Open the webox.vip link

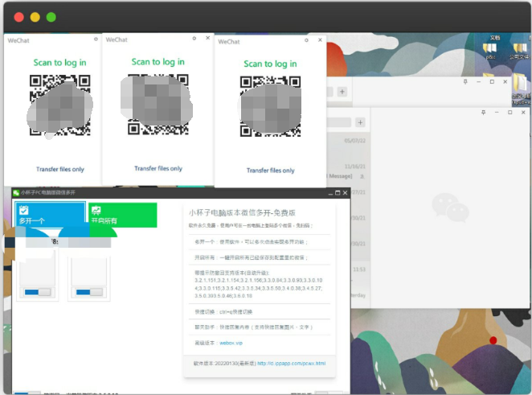[x=231, y=343]
